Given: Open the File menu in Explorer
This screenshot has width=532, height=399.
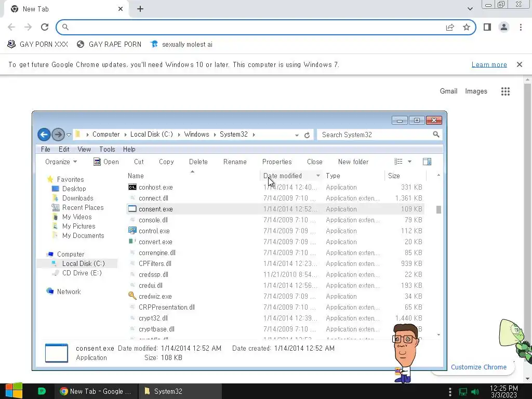Looking at the screenshot, I should tap(46, 149).
